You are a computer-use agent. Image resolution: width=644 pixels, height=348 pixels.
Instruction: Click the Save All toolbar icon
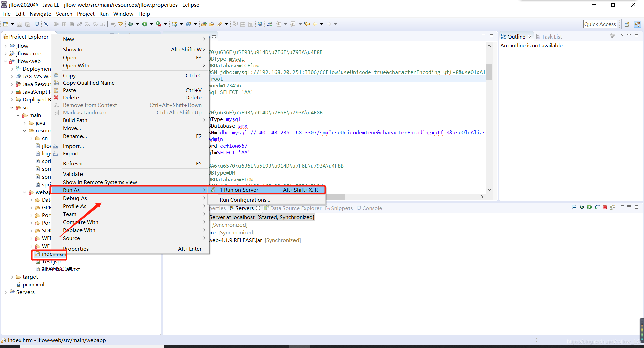(x=27, y=24)
